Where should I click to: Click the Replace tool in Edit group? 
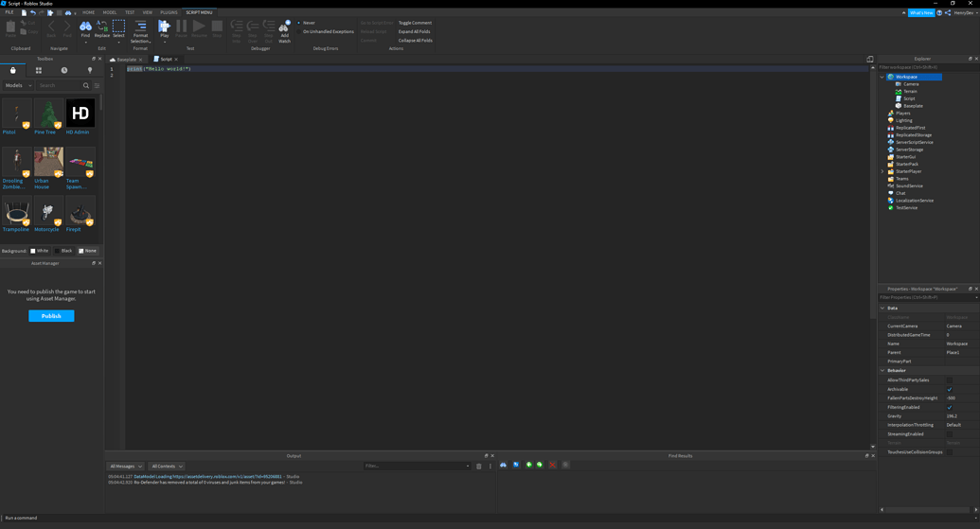102,28
